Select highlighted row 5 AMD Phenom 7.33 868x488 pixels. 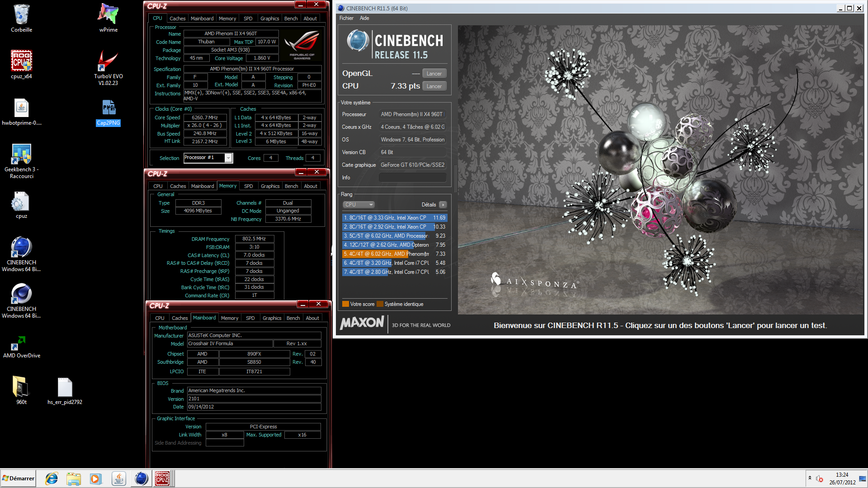394,254
